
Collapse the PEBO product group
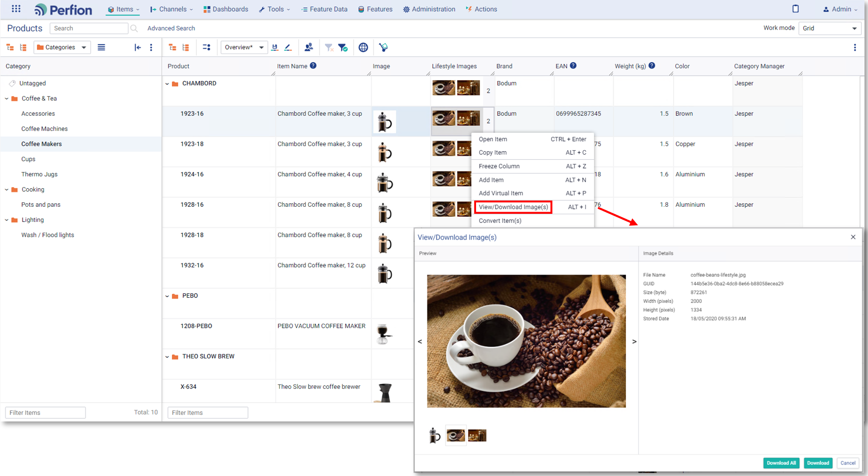click(167, 296)
